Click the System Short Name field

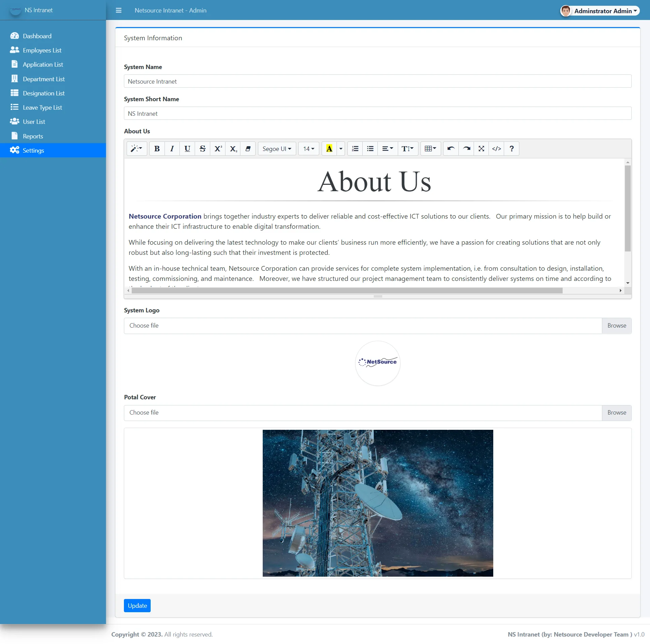(377, 113)
